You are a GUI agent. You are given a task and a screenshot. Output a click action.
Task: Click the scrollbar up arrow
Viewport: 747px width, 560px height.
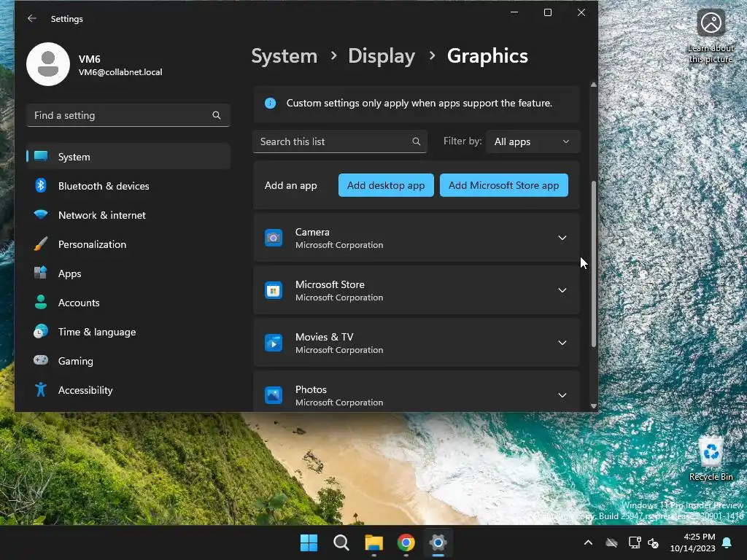593,85
